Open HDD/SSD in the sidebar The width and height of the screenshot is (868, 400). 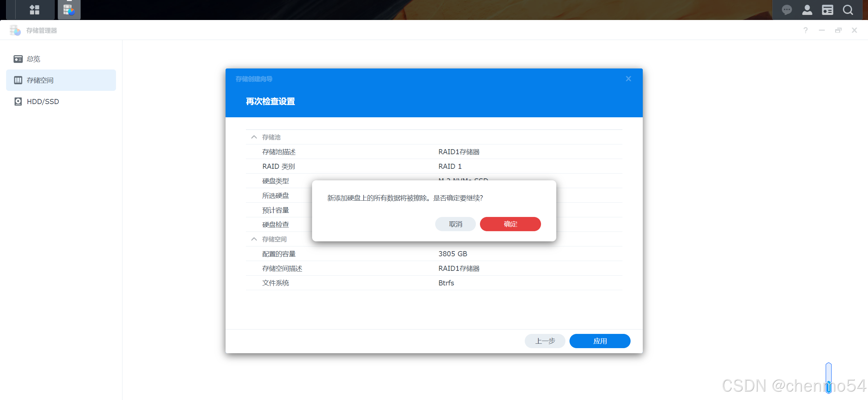pyautogui.click(x=43, y=101)
